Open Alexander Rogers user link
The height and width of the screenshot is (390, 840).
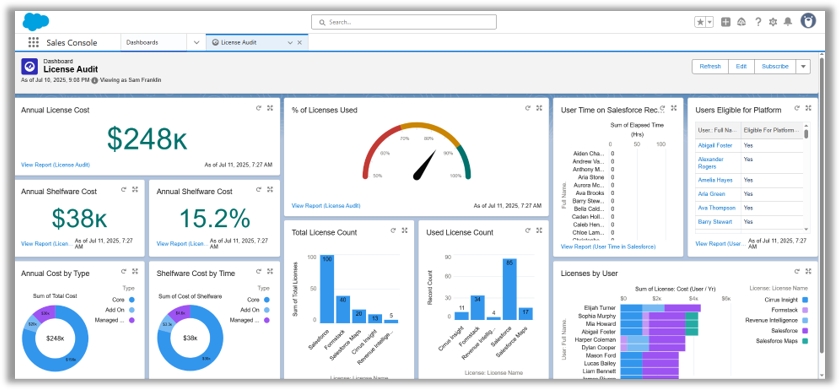click(x=710, y=163)
